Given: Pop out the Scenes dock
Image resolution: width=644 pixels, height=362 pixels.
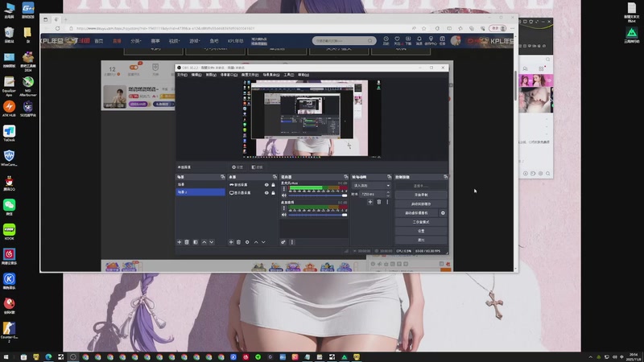Looking at the screenshot, I should [x=223, y=177].
